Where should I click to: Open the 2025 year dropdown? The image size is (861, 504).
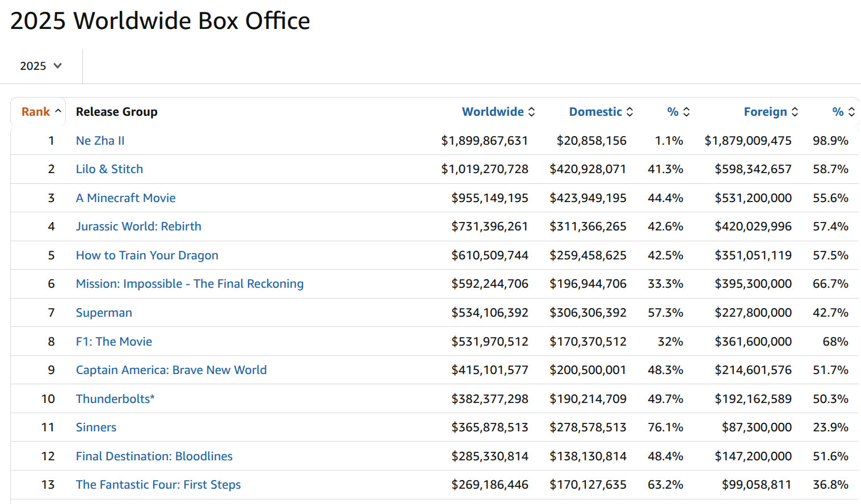tap(41, 66)
